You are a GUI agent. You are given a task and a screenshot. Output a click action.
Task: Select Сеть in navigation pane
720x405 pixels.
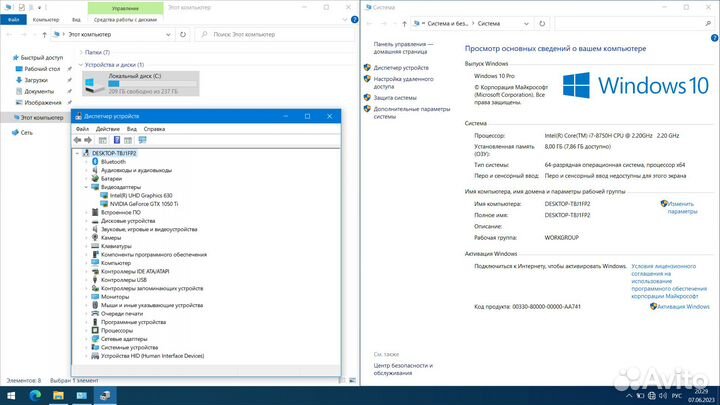tap(27, 132)
